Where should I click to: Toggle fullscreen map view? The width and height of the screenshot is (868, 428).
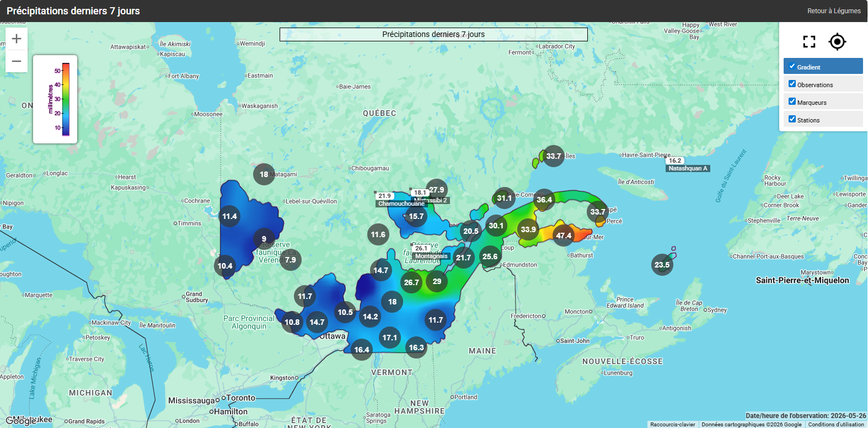tap(809, 41)
